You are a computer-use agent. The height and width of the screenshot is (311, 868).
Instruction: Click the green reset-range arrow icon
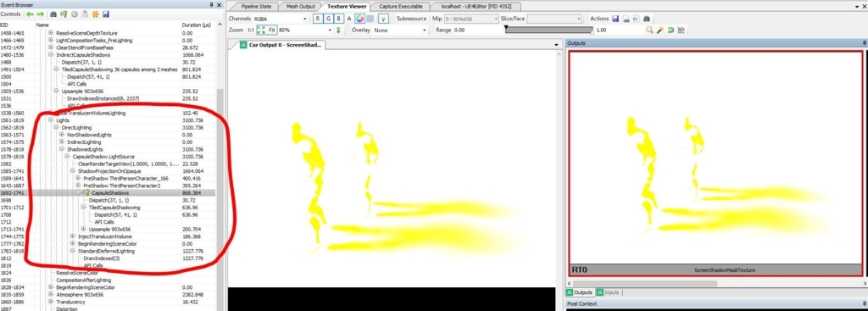pos(670,30)
